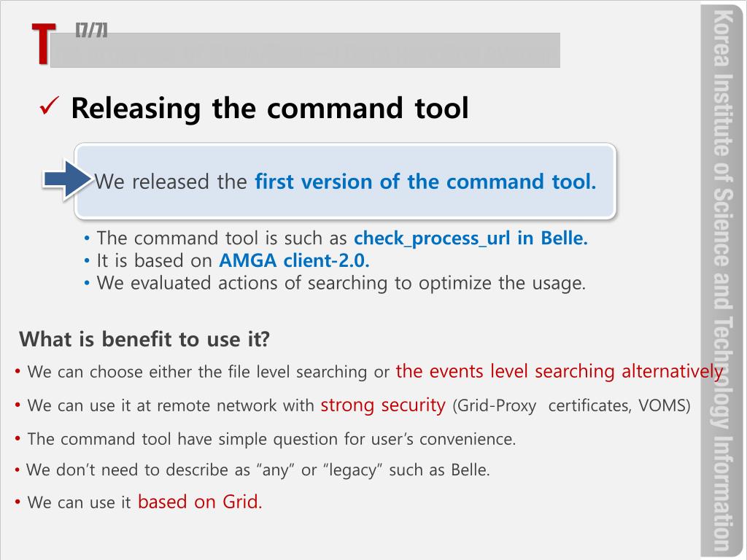This screenshot has height=560, width=747.
Task: Click the vertical Korea Institute sidebar banner
Action: point(721,281)
